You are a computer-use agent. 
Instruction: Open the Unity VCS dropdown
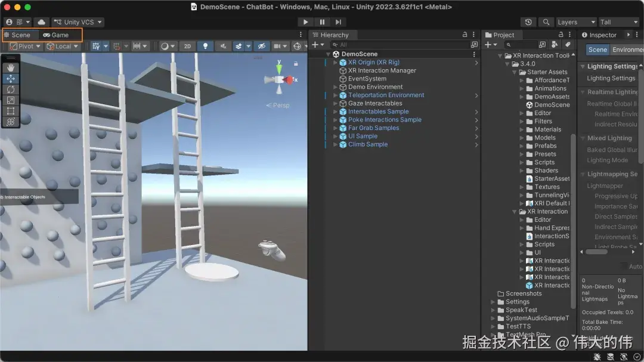78,22
